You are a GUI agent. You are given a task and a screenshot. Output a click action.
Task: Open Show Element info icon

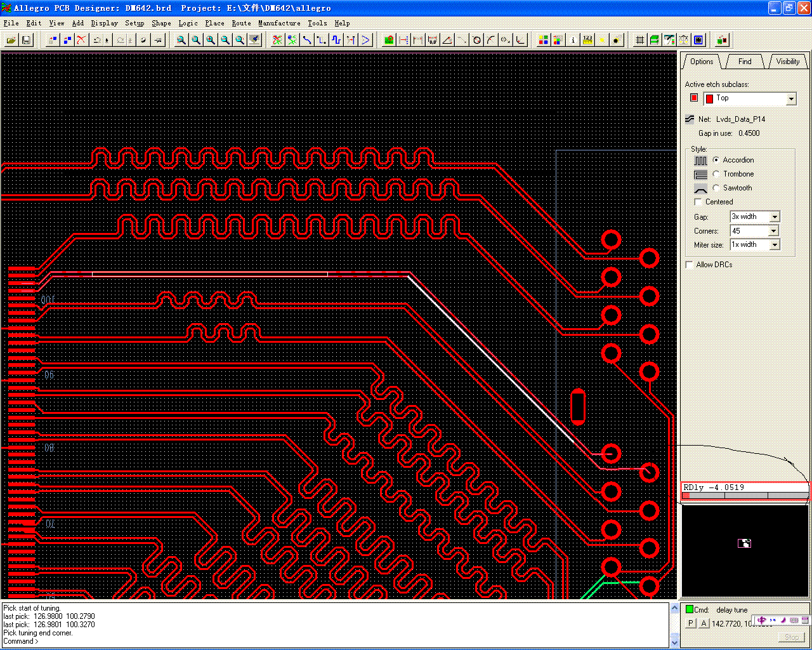click(573, 40)
